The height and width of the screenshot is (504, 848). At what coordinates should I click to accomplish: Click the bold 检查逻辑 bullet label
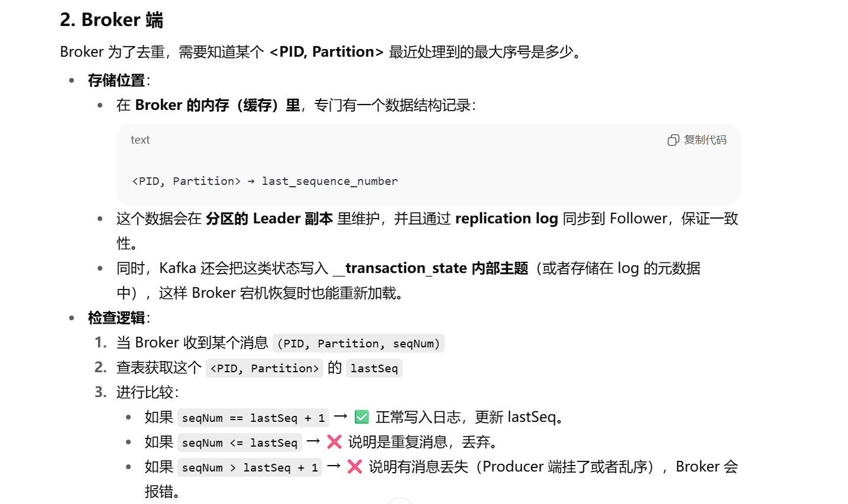[x=116, y=318]
